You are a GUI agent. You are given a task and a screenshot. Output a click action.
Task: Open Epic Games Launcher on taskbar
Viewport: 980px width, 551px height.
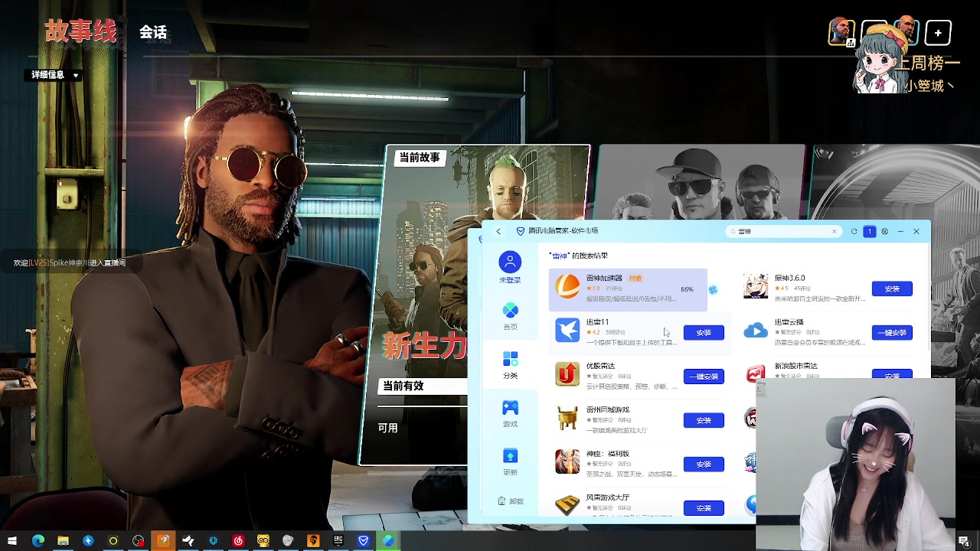point(338,541)
